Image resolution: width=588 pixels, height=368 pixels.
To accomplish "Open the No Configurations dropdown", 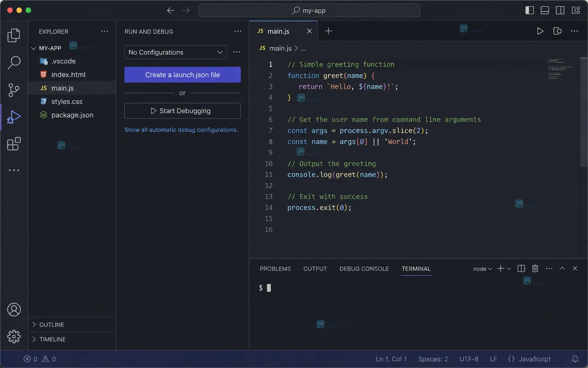I will [175, 52].
